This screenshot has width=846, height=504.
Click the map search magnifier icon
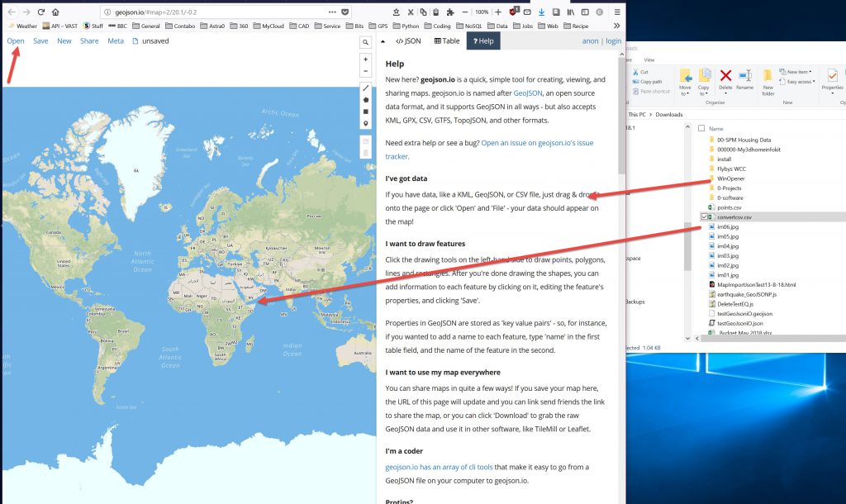(365, 41)
